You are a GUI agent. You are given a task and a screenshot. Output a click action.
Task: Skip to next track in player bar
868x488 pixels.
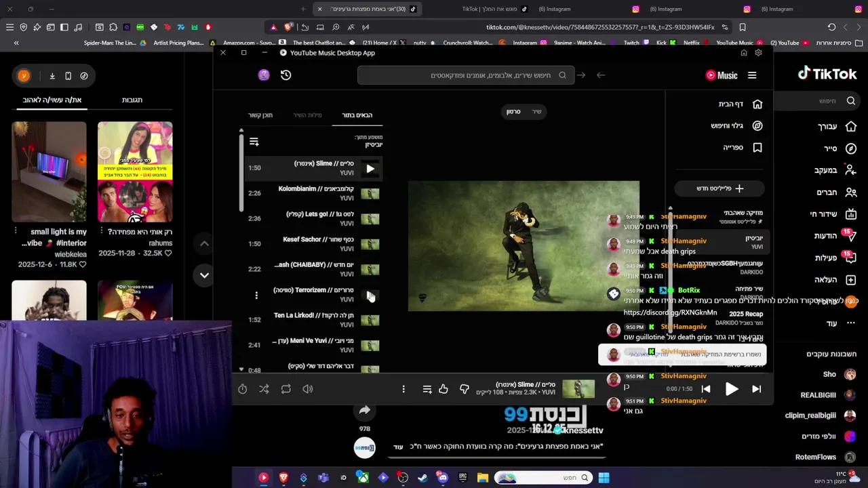(x=757, y=389)
